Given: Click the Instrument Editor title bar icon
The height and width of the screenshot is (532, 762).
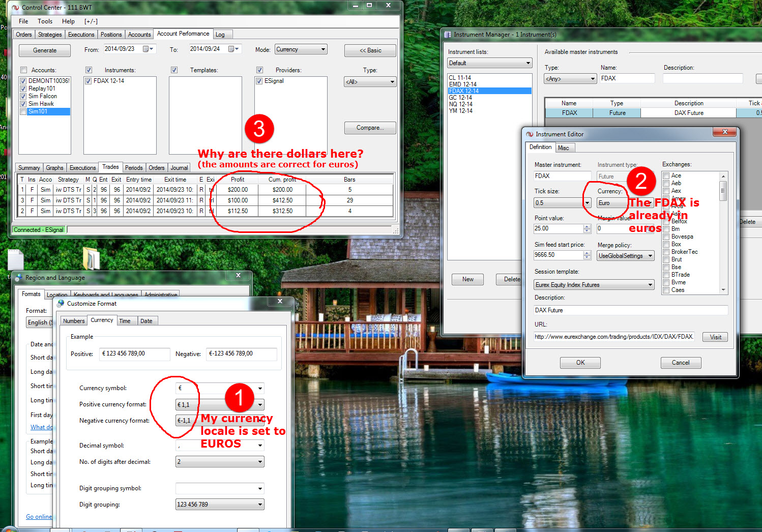Looking at the screenshot, I should pos(530,134).
